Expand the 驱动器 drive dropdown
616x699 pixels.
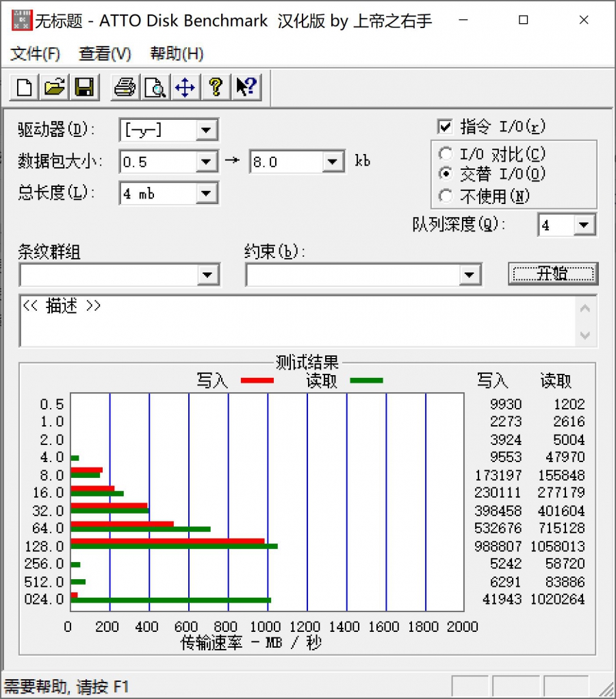tap(206, 130)
